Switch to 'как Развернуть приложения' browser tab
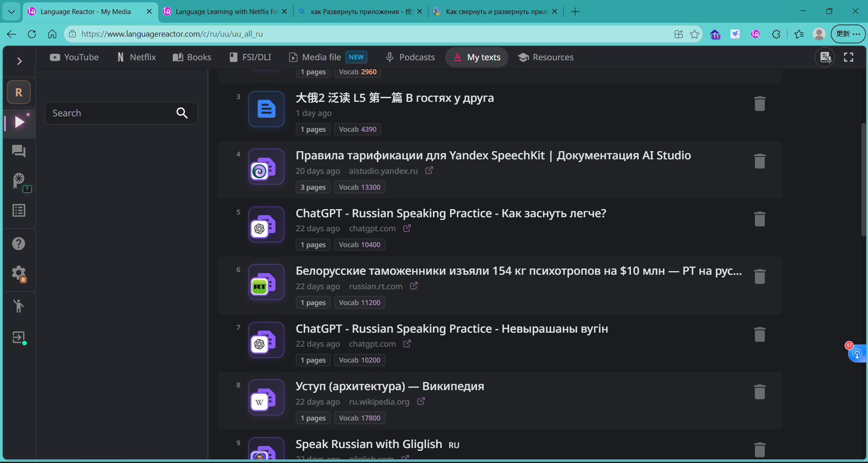The image size is (868, 463). tap(360, 12)
